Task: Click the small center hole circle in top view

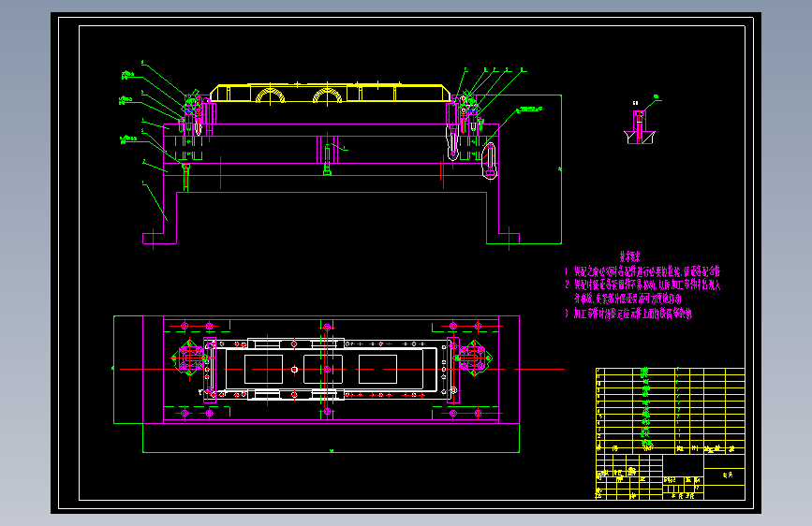Action: click(294, 370)
